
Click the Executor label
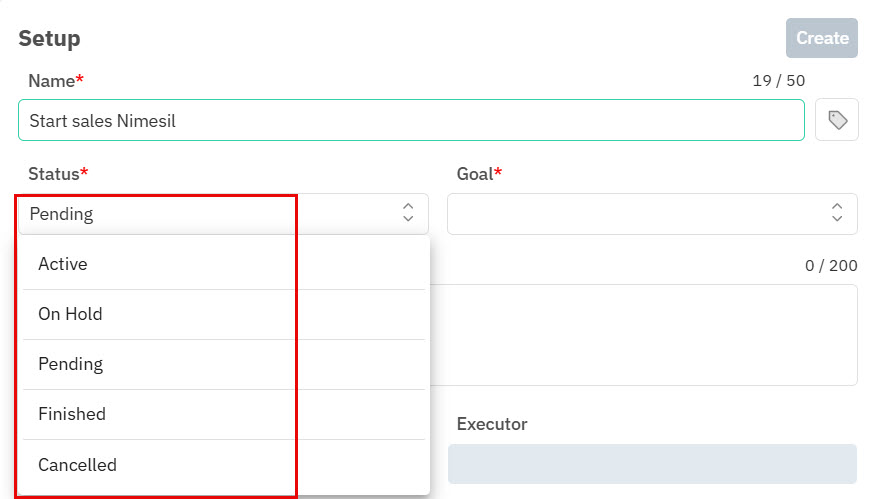[492, 424]
